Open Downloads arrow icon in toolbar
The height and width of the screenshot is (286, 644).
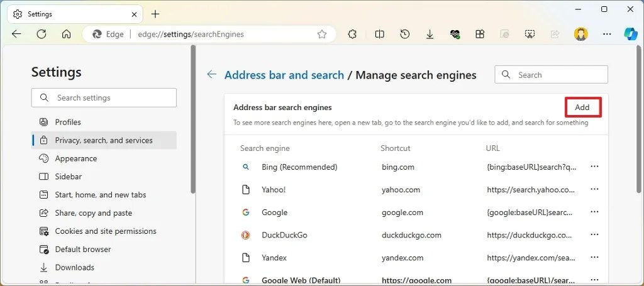(430, 35)
